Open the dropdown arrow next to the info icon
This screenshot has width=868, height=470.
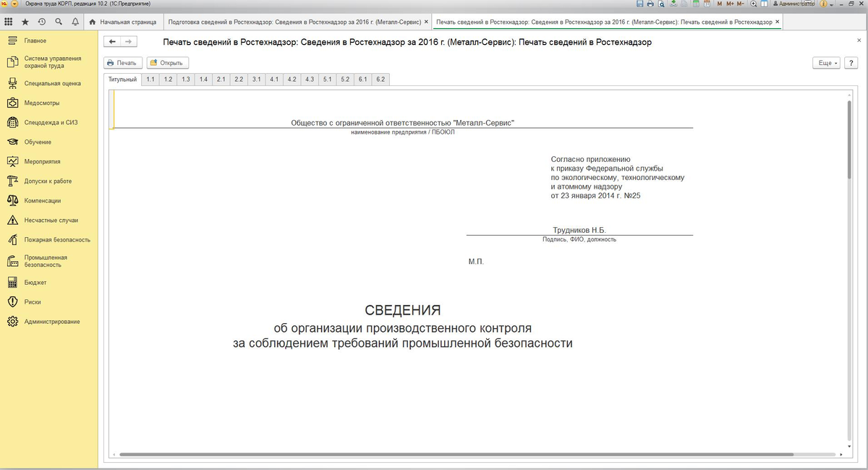(830, 4)
